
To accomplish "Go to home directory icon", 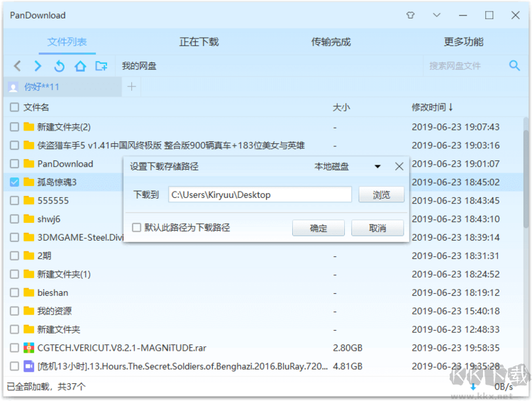I will (x=80, y=65).
